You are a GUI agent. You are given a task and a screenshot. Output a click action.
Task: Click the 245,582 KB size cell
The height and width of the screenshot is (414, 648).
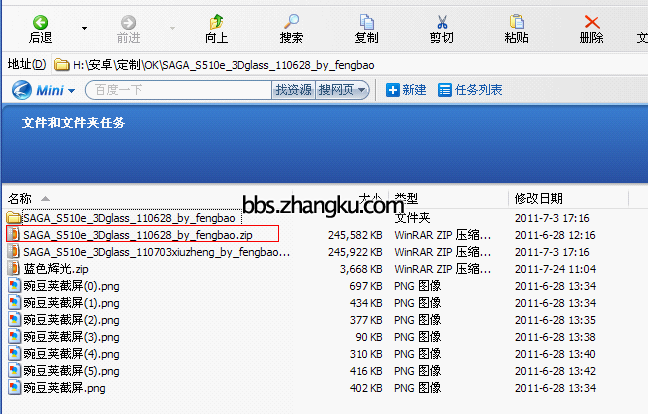[355, 235]
